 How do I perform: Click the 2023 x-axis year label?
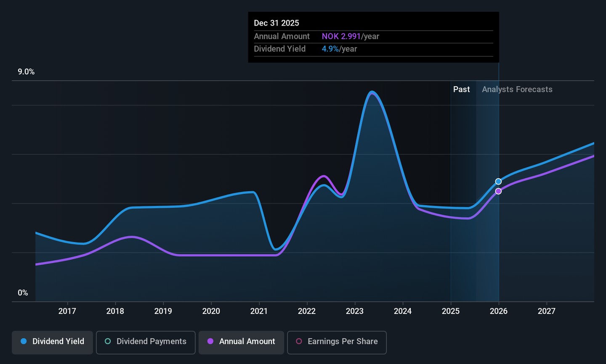(355, 311)
